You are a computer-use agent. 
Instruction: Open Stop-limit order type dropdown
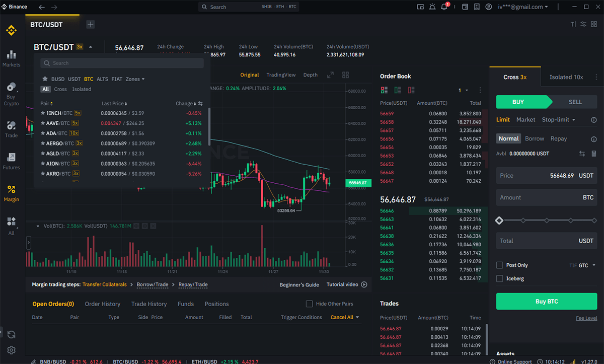(558, 120)
